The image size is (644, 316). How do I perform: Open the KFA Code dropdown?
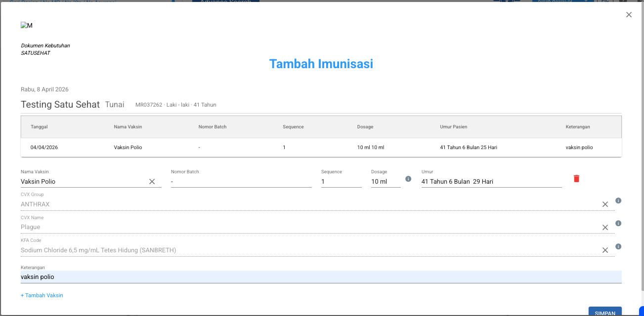[x=306, y=250]
